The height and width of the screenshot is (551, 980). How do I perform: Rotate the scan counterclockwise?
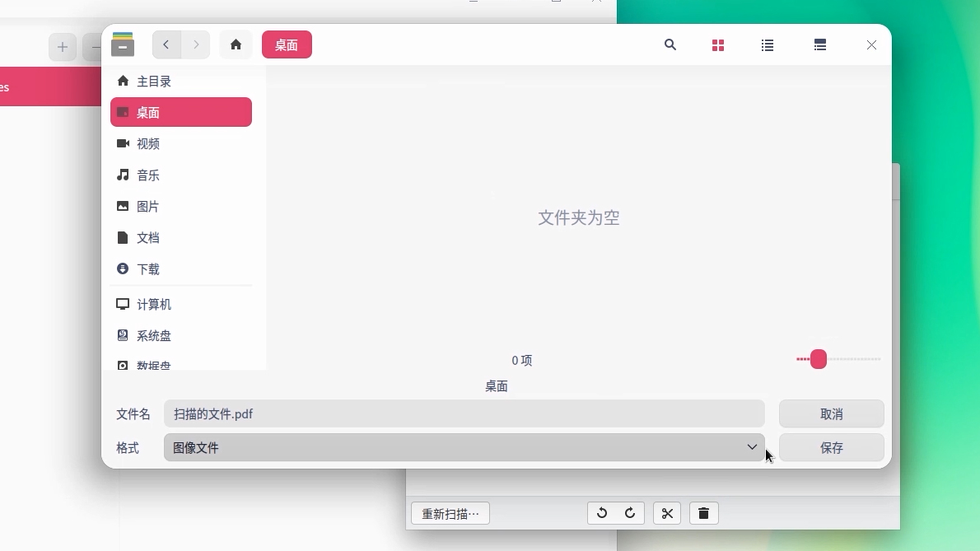click(x=602, y=513)
